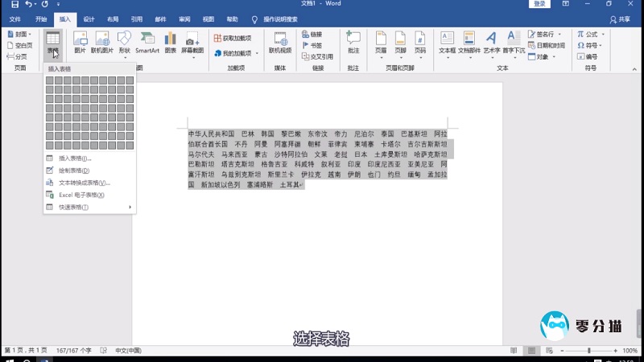644x362 pixels.
Task: Open the 文件 tab
Action: [15, 19]
